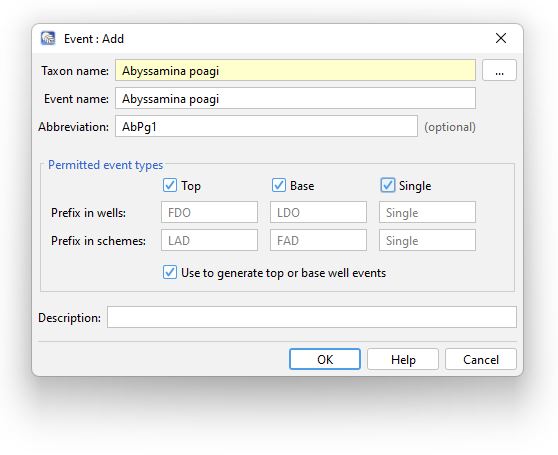Image resolution: width=558 pixels, height=455 pixels.
Task: Click the FDO prefix in wells field
Action: (x=209, y=212)
